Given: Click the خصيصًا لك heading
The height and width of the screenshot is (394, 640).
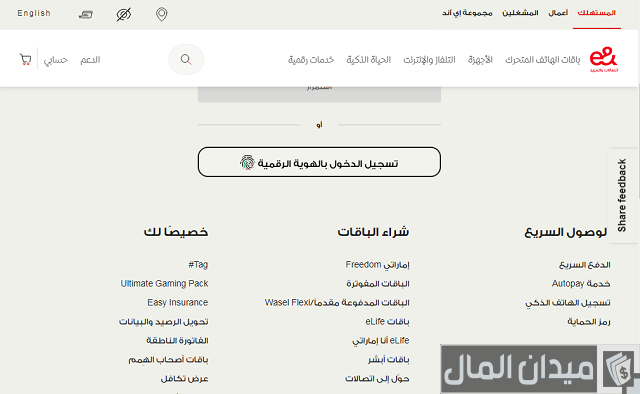Looking at the screenshot, I should click(x=176, y=232).
